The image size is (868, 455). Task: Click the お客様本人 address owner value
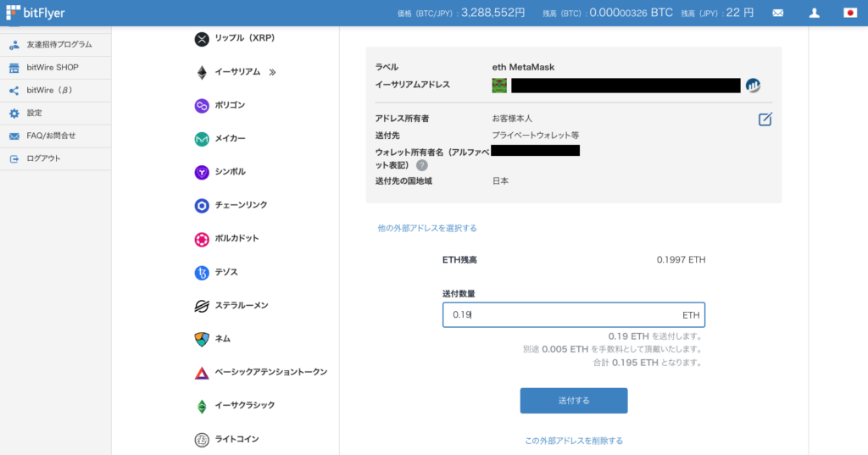(512, 119)
